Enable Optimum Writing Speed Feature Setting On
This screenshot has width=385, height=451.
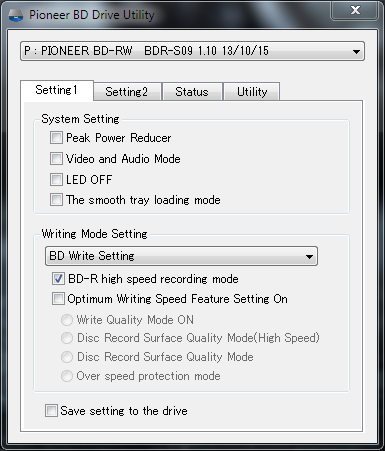coord(58,298)
